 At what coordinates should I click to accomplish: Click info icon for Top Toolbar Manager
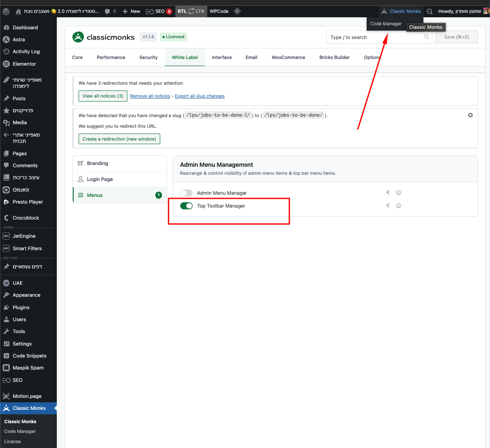(399, 206)
